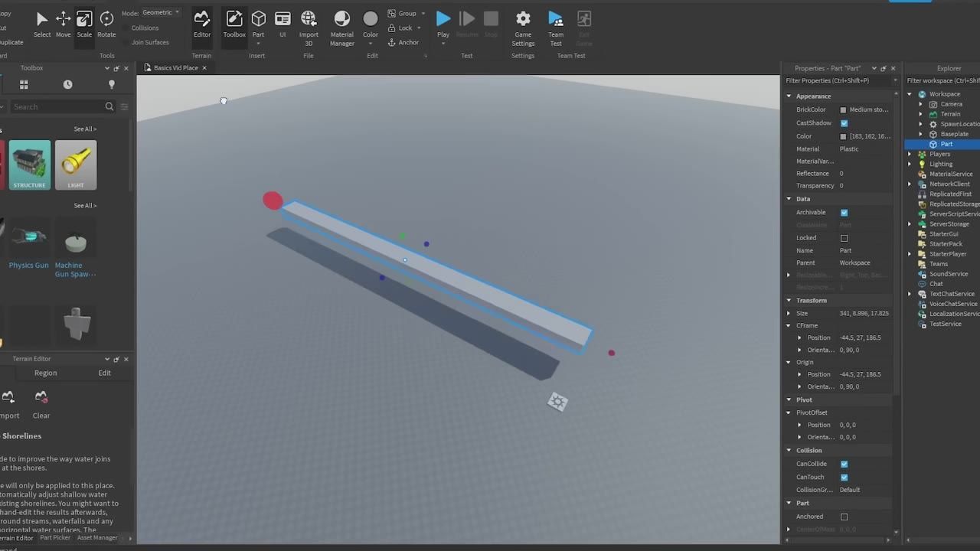Open the Physics Gun toolbox item
Image resolution: width=980 pixels, height=551 pixels.
tap(28, 244)
